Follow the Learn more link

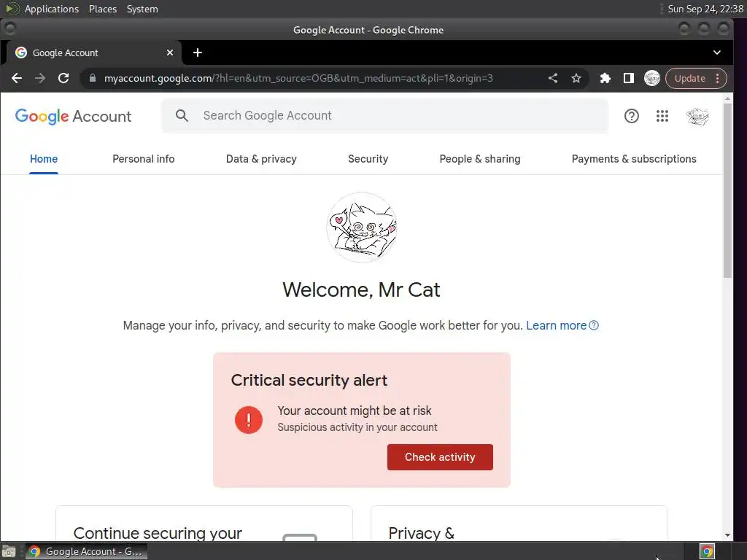(x=556, y=325)
